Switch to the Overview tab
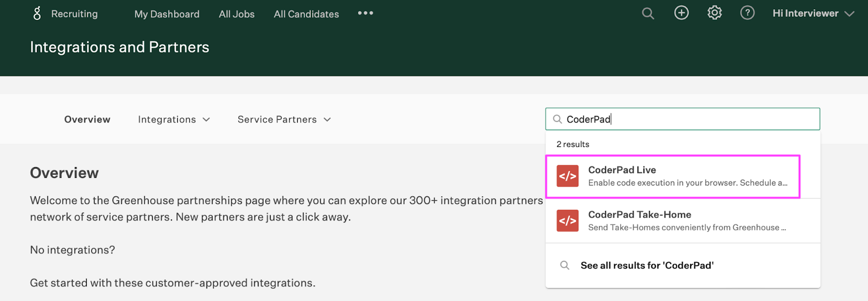 87,119
